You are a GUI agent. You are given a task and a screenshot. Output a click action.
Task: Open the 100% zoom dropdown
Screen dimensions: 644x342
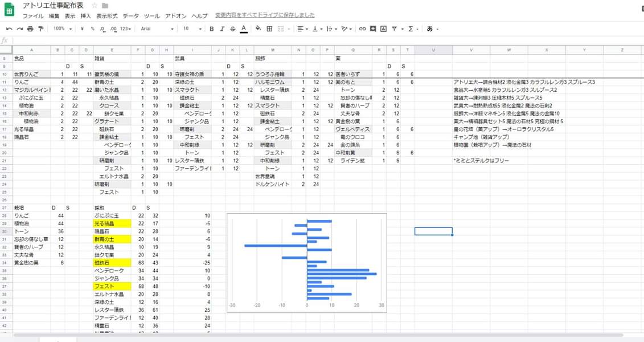(x=63, y=28)
